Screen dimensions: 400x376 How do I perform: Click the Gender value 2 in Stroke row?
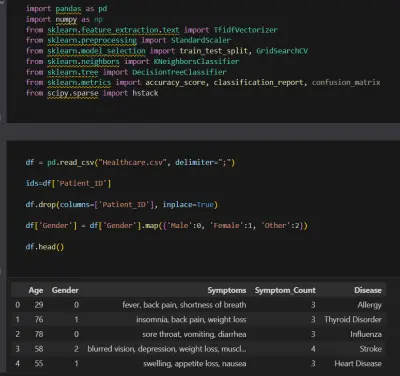pos(76,349)
